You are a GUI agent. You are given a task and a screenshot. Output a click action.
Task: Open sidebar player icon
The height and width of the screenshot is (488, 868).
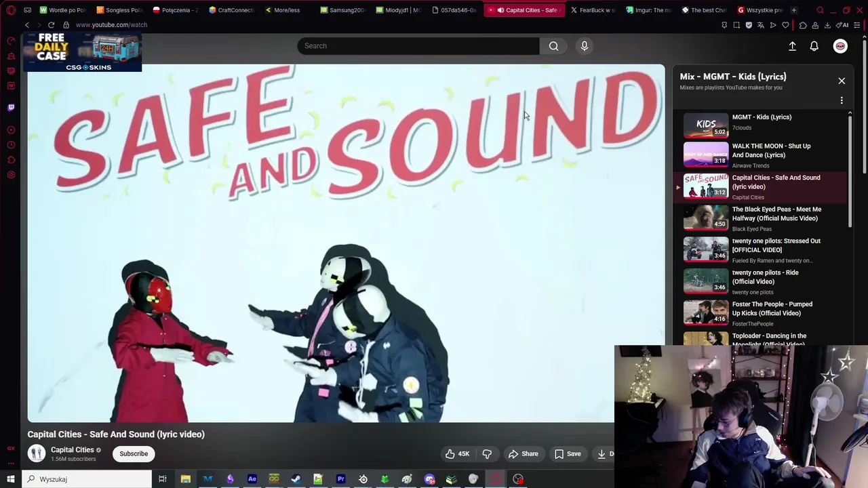[x=11, y=130]
